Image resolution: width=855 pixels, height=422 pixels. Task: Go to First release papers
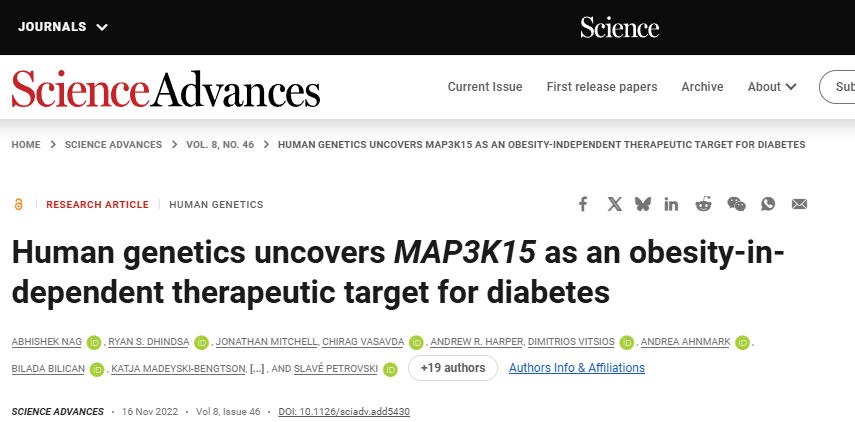(602, 87)
